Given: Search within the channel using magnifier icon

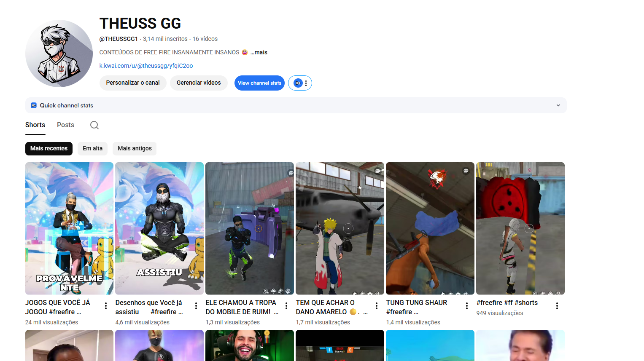Looking at the screenshot, I should [x=94, y=125].
